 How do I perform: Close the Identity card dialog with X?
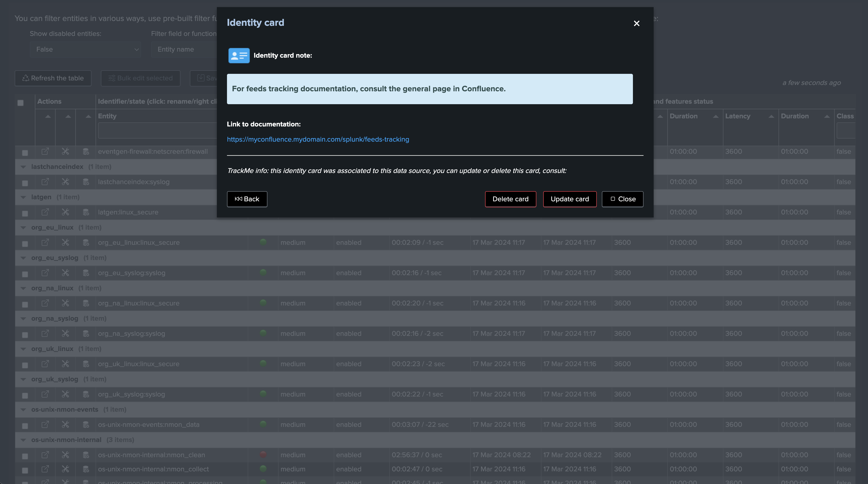point(636,23)
